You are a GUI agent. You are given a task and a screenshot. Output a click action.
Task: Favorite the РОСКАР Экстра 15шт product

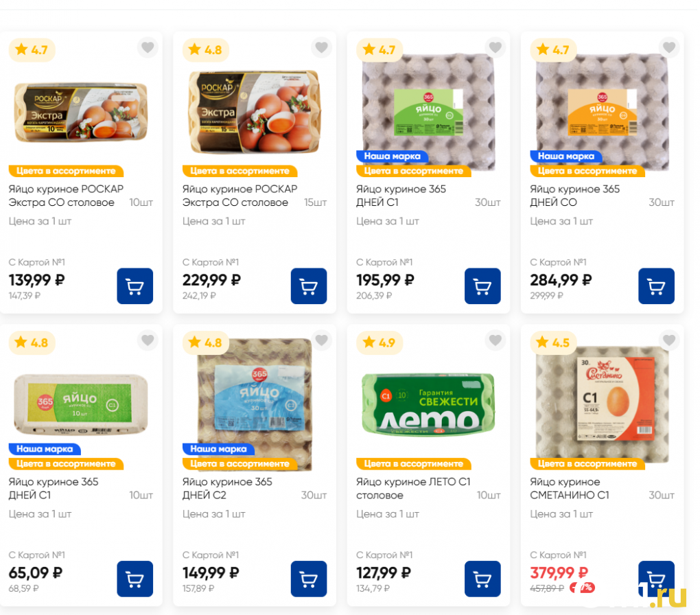pyautogui.click(x=321, y=47)
